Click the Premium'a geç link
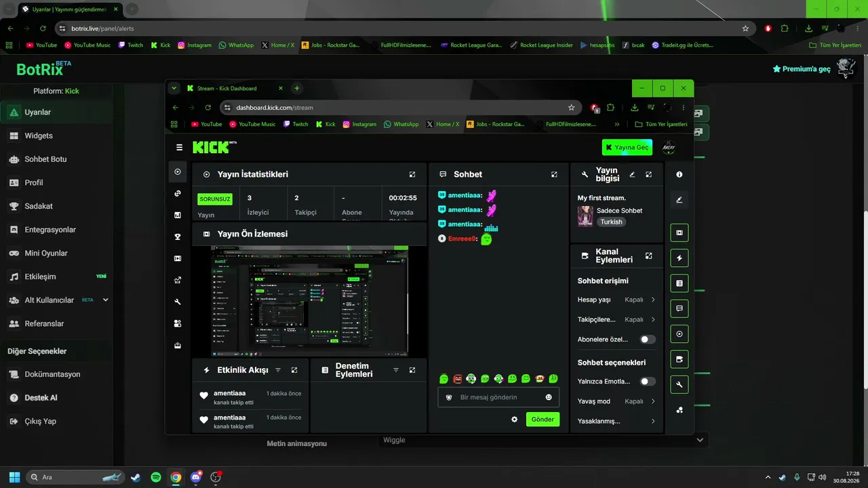Image resolution: width=868 pixels, height=488 pixels. point(802,69)
